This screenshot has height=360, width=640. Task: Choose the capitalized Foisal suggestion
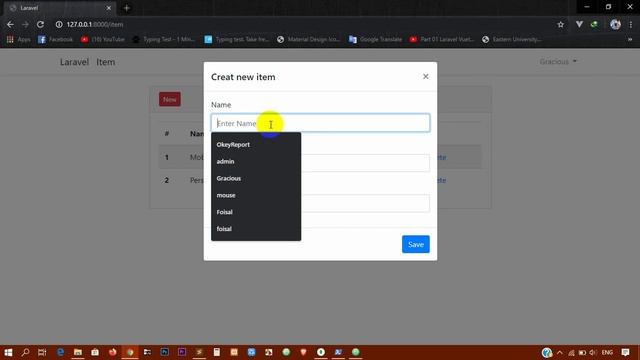pos(256,212)
